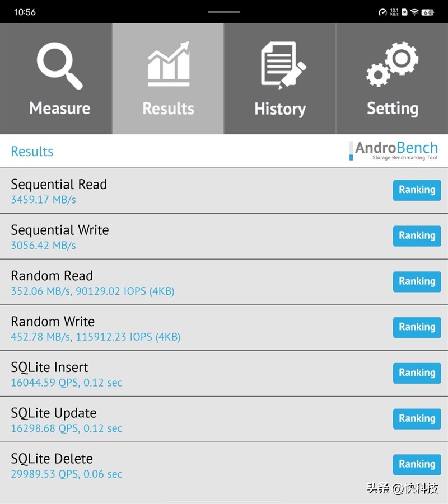Tap the status bar clock
The width and height of the screenshot is (448, 504).
[25, 12]
